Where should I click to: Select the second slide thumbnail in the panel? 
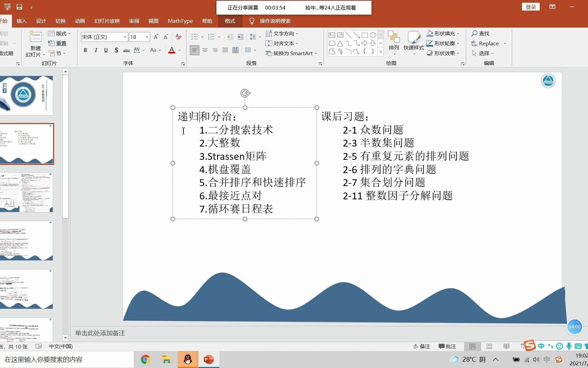[27, 143]
